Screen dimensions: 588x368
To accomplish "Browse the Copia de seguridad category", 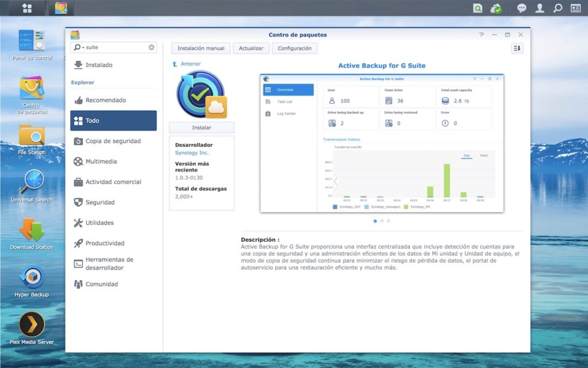I will pyautogui.click(x=113, y=141).
